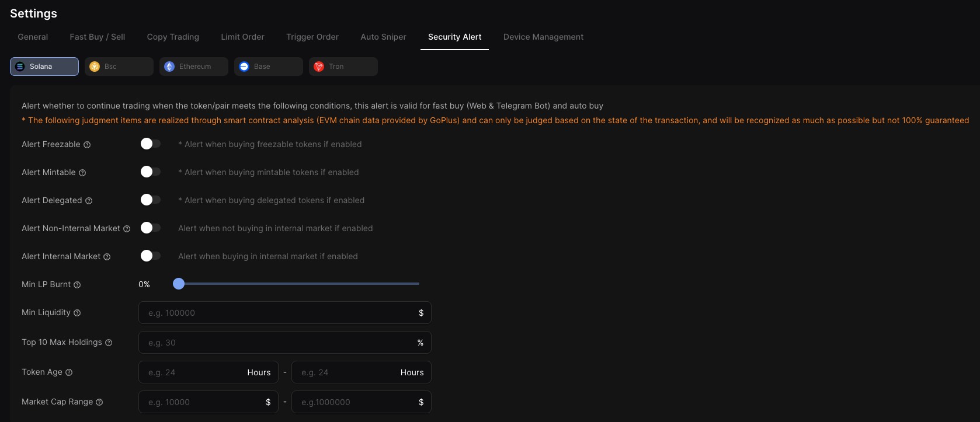Select the Ethereum chain button
Screen dimensions: 980x422
click(x=193, y=67)
